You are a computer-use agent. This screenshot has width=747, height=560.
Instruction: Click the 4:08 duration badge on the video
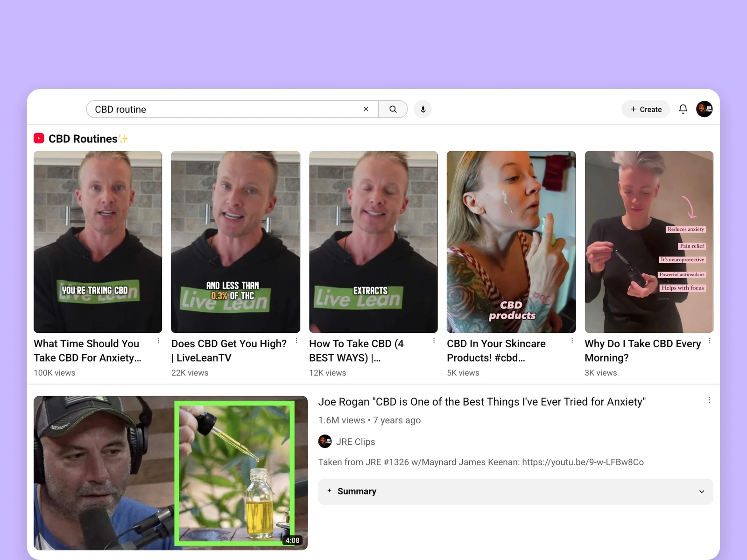click(293, 540)
